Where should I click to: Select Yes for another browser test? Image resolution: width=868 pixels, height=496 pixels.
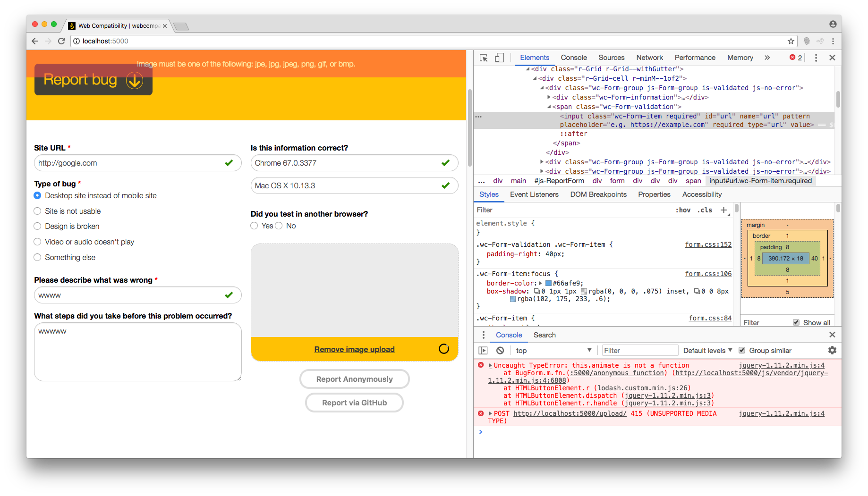[x=254, y=226]
